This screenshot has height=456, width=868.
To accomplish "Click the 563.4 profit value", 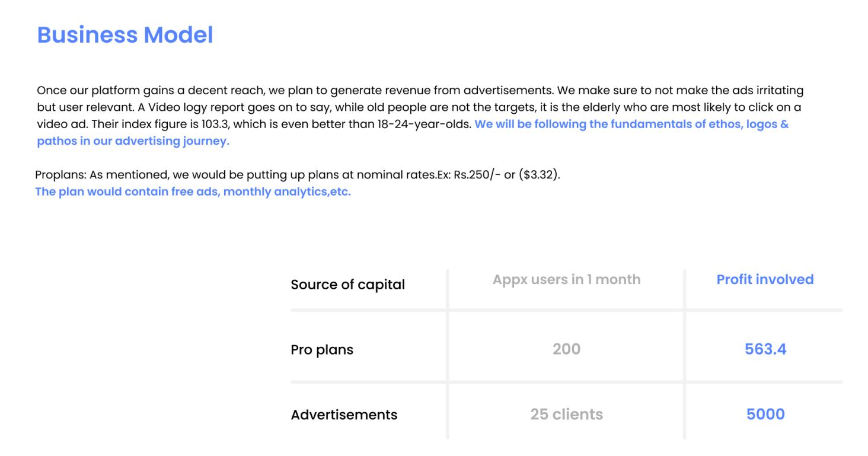I will click(x=765, y=349).
